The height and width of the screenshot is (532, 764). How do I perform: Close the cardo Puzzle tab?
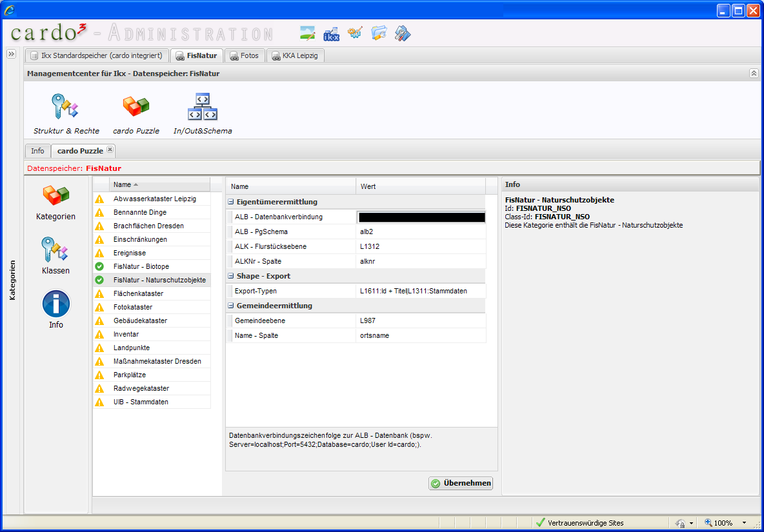[x=110, y=150]
